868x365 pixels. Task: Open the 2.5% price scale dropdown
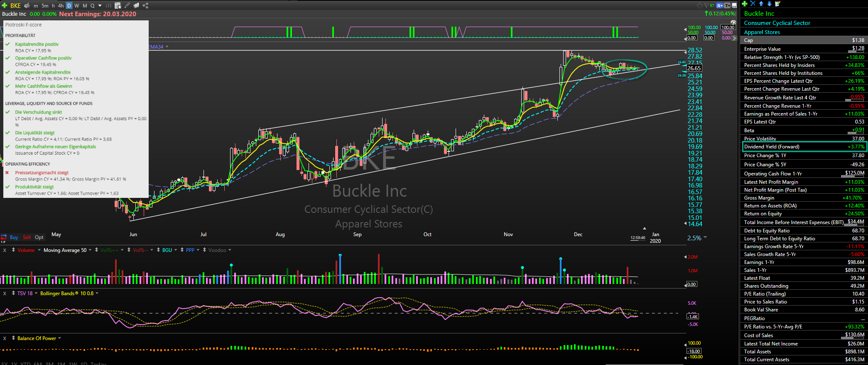click(x=705, y=238)
